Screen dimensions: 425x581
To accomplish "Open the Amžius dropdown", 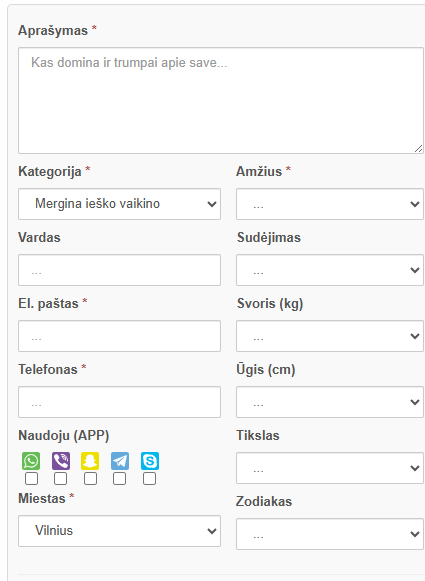I will (x=330, y=204).
